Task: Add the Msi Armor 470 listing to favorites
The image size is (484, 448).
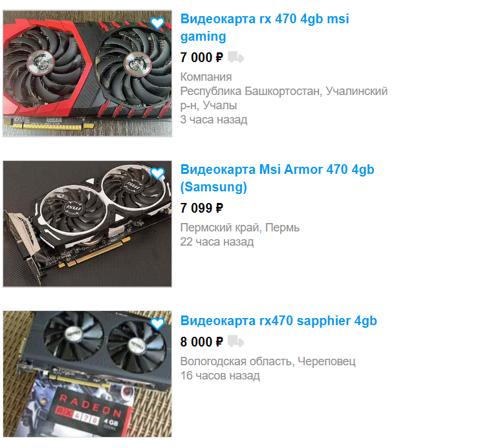Action: [157, 174]
